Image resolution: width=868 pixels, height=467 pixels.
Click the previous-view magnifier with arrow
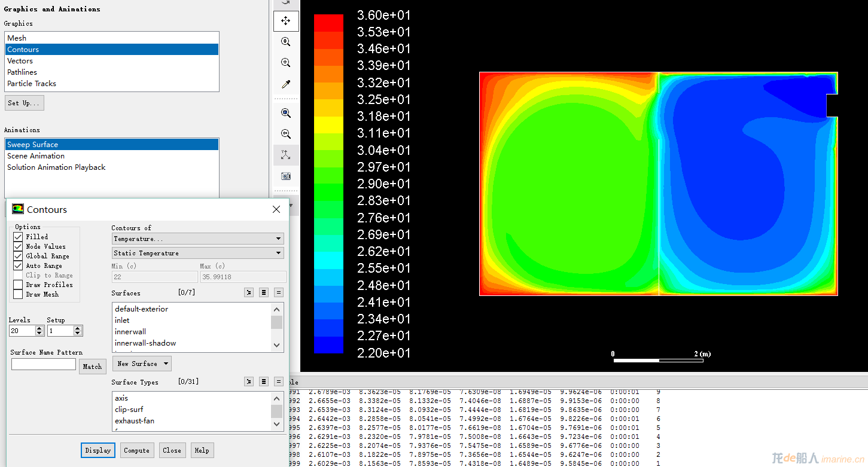[x=286, y=134]
